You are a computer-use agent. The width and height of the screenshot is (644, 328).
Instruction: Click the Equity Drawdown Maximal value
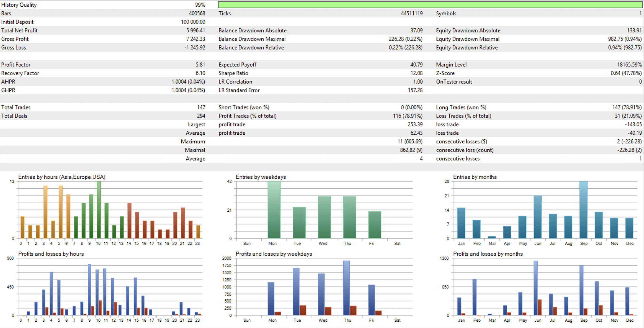[x=625, y=39]
